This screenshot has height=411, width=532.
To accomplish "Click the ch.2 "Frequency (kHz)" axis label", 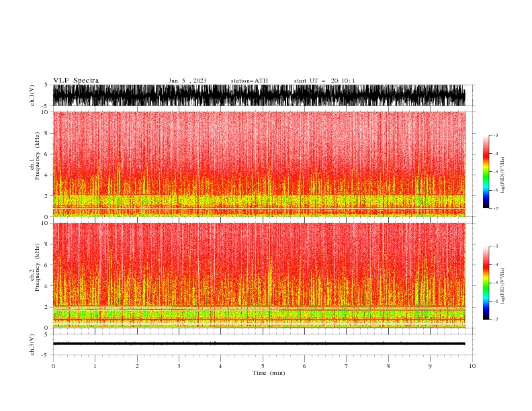I will coord(38,267).
